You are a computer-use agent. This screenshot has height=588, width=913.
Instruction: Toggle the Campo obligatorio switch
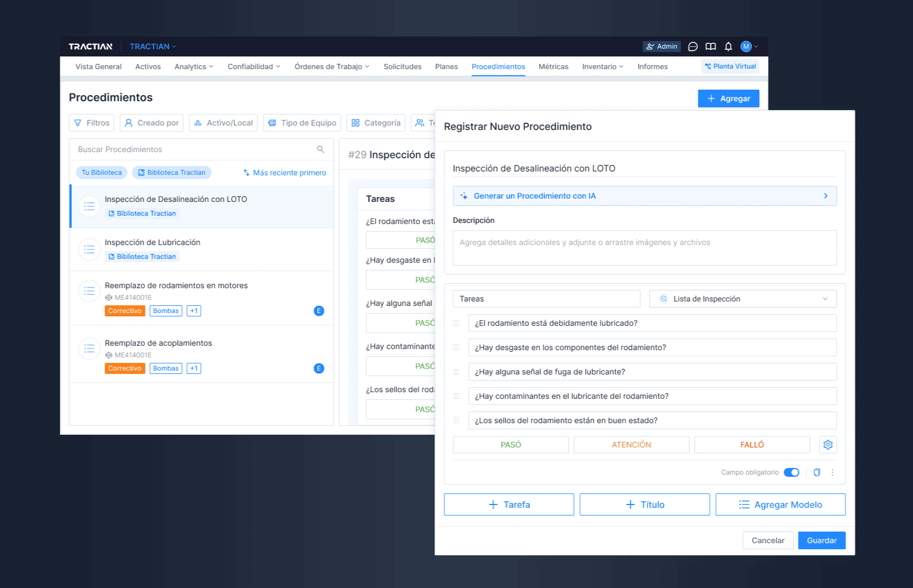click(x=791, y=472)
